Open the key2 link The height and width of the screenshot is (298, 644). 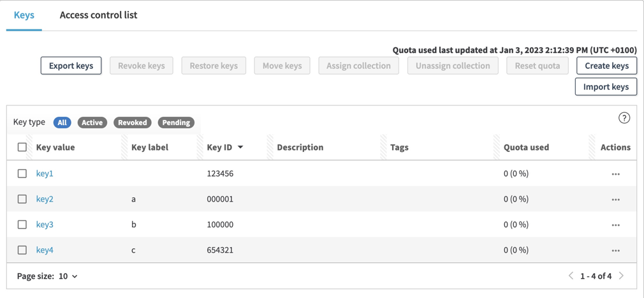tap(45, 199)
